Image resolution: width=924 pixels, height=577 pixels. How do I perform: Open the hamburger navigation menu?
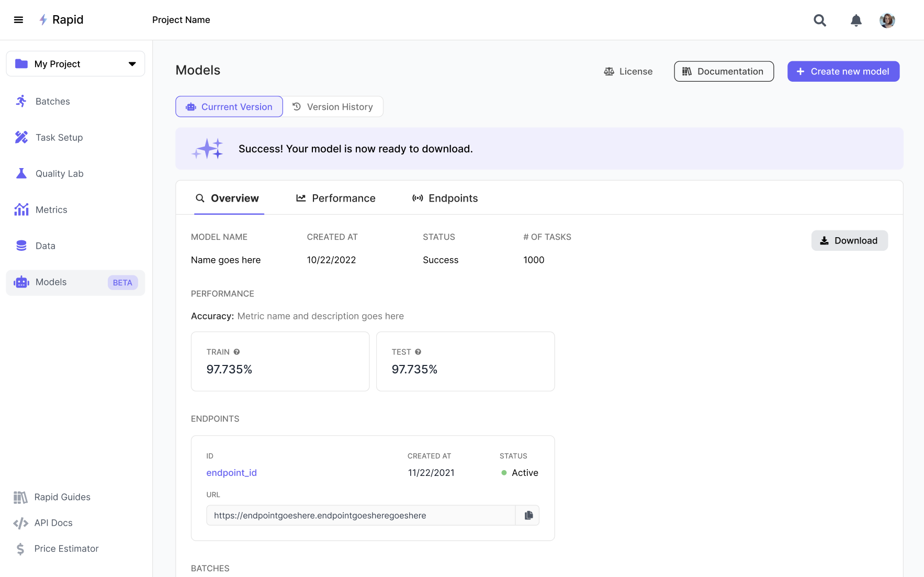tap(18, 20)
